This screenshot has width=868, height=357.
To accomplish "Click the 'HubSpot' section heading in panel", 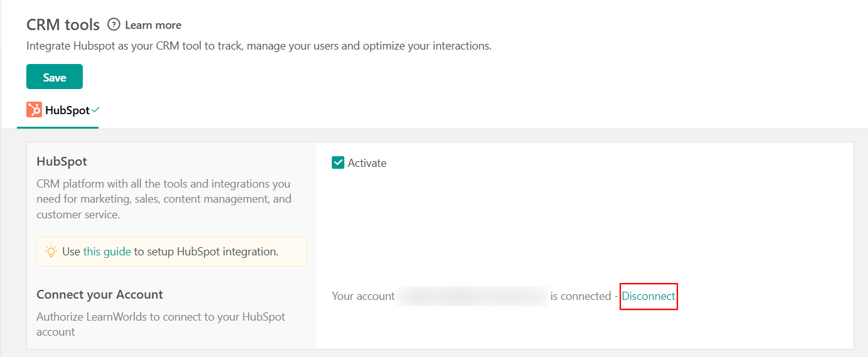I will click(62, 161).
